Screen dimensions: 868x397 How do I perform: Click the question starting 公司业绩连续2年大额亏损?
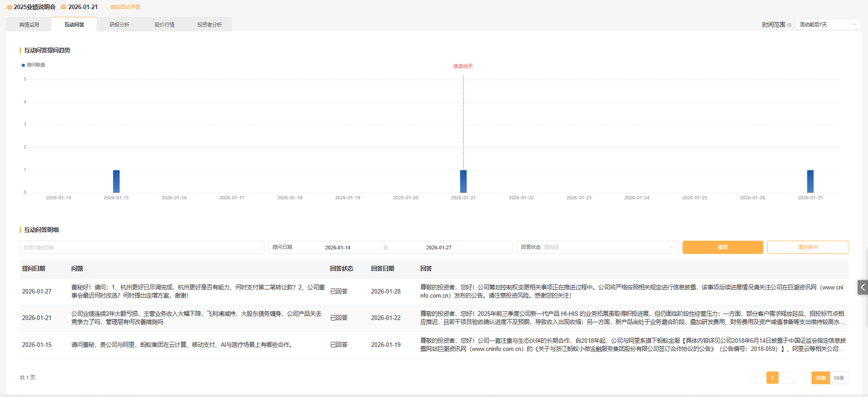click(196, 318)
